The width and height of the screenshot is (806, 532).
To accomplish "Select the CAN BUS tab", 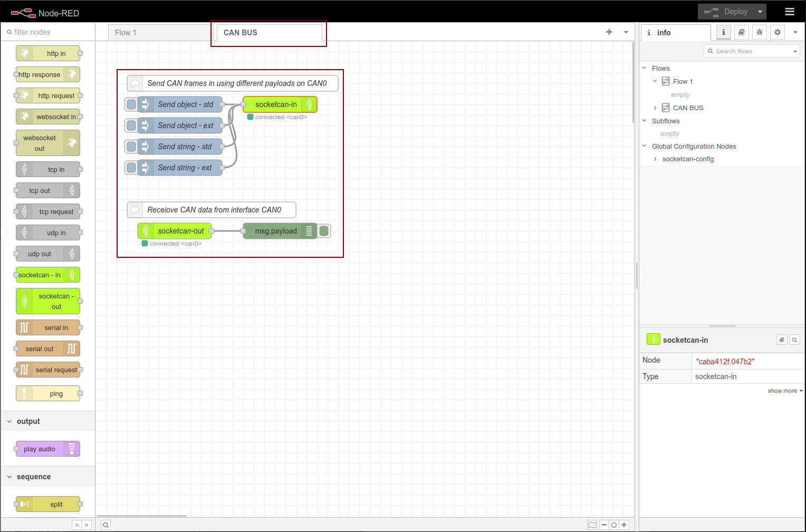I will [269, 33].
